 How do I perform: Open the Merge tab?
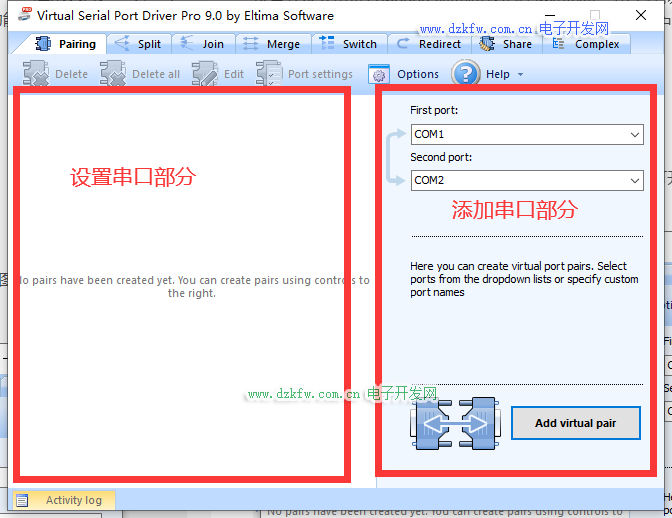click(272, 44)
